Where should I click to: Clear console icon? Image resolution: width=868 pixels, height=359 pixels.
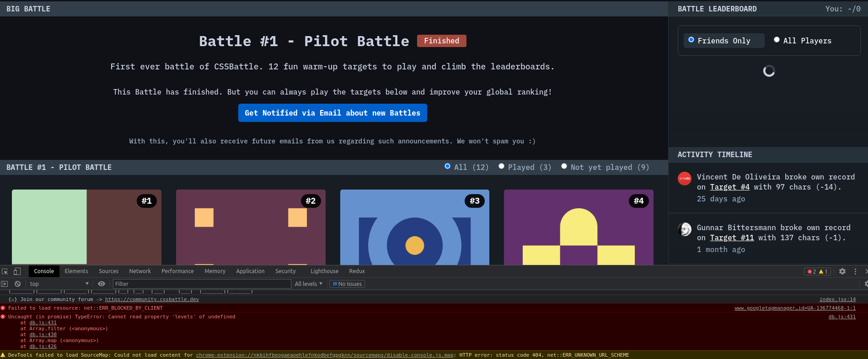(17, 284)
